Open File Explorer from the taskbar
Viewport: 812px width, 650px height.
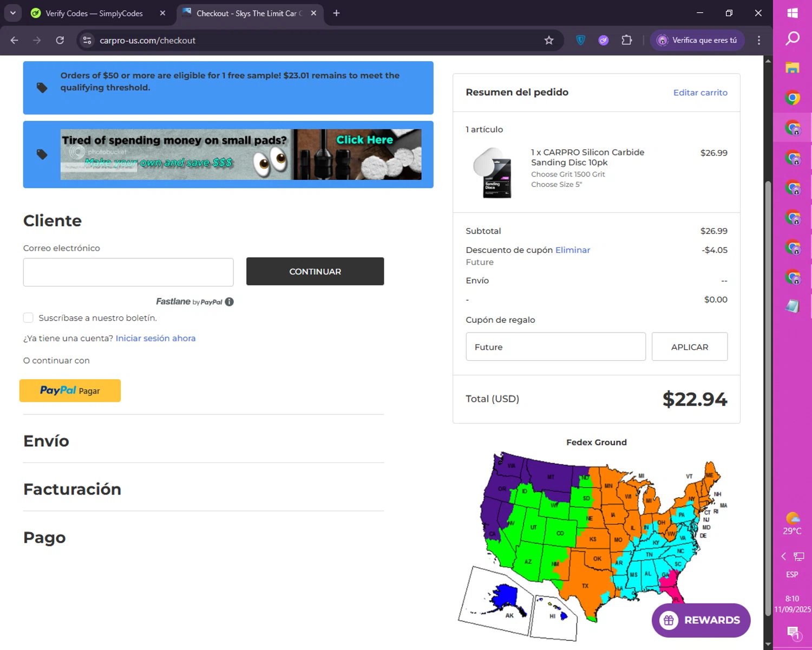(793, 68)
